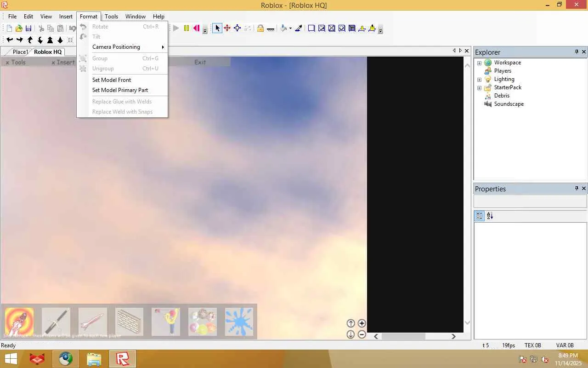Open File Explorer from the taskbar
The image size is (588, 368).
click(94, 359)
